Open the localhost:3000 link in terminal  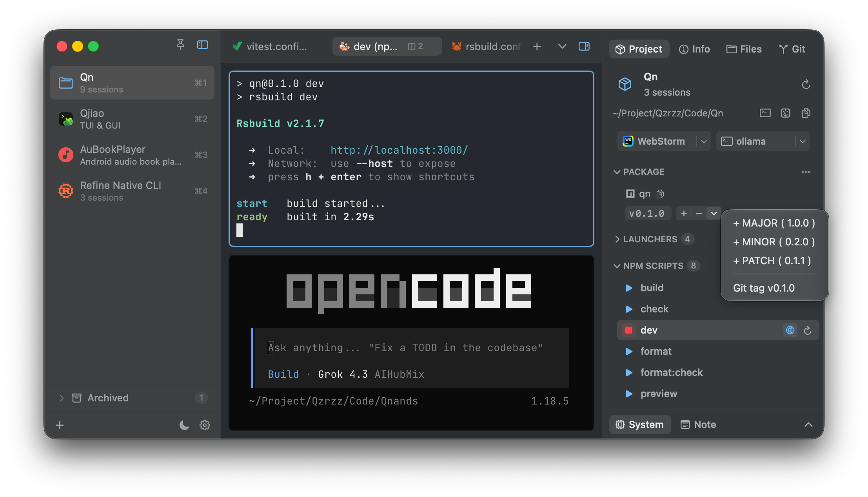(x=399, y=150)
